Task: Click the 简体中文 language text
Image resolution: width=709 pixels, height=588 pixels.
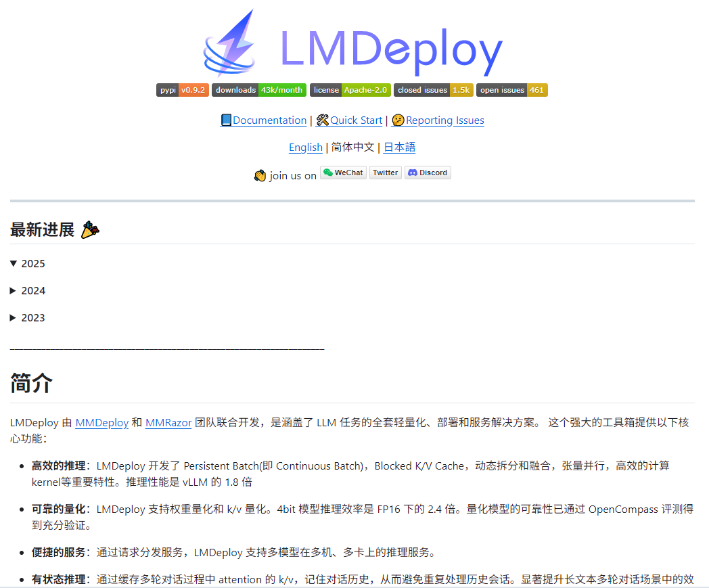Action: pyautogui.click(x=352, y=148)
